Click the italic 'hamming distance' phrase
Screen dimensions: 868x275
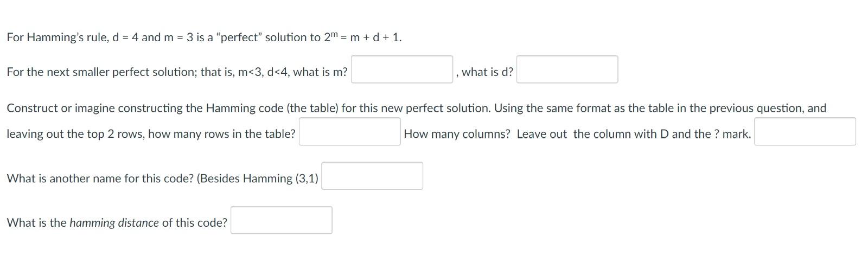coord(114,223)
